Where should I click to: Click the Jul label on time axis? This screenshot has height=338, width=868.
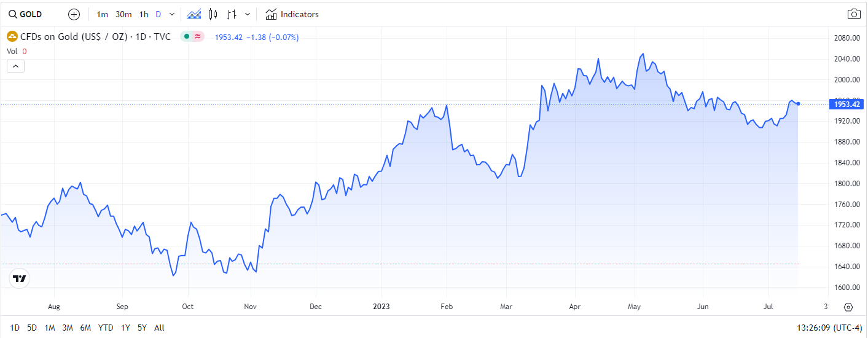(767, 306)
